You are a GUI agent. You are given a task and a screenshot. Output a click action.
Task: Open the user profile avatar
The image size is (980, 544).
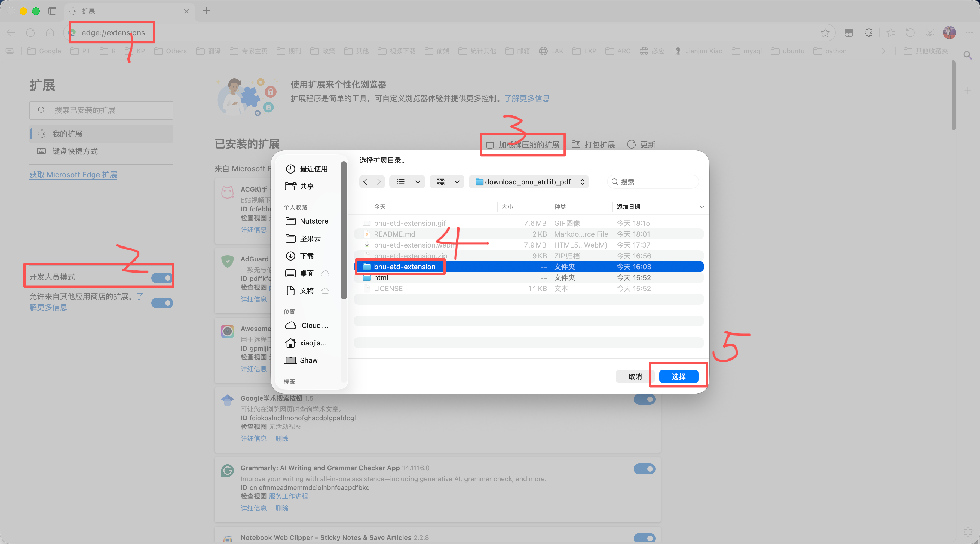pyautogui.click(x=950, y=33)
